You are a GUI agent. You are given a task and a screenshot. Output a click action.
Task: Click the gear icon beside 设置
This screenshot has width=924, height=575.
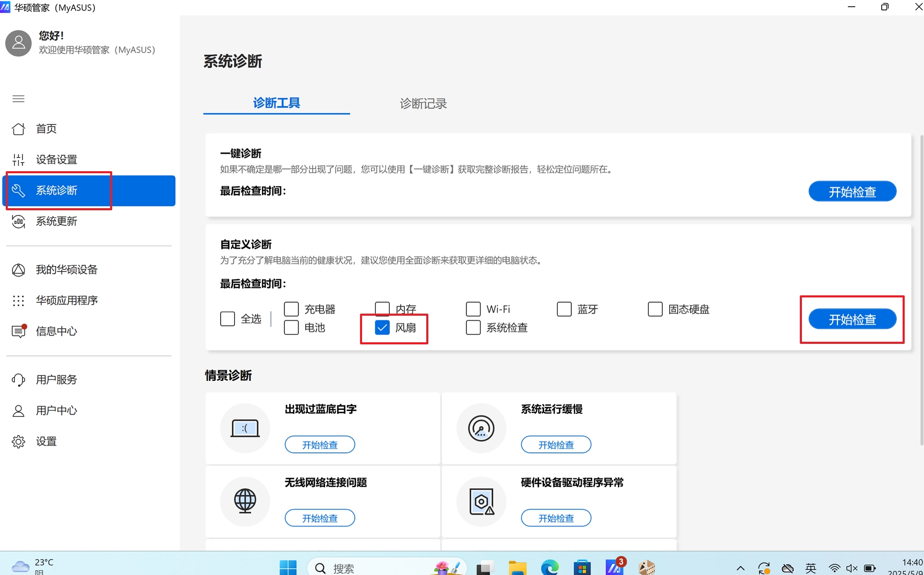click(x=18, y=441)
